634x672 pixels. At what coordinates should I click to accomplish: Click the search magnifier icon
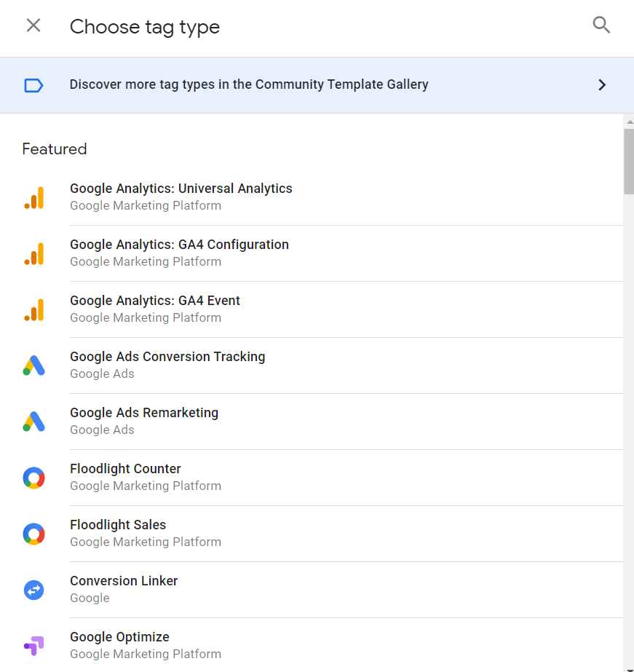(601, 25)
